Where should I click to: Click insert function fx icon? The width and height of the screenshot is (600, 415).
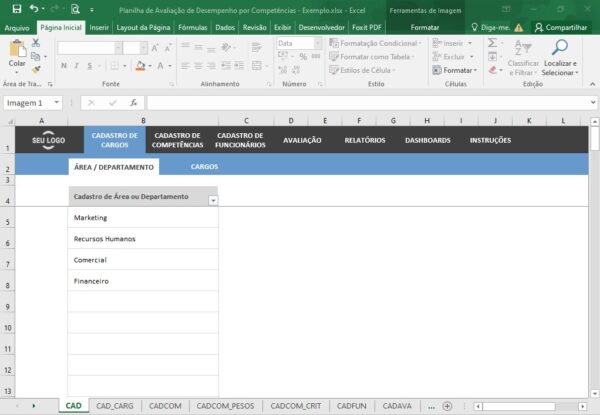tap(134, 103)
